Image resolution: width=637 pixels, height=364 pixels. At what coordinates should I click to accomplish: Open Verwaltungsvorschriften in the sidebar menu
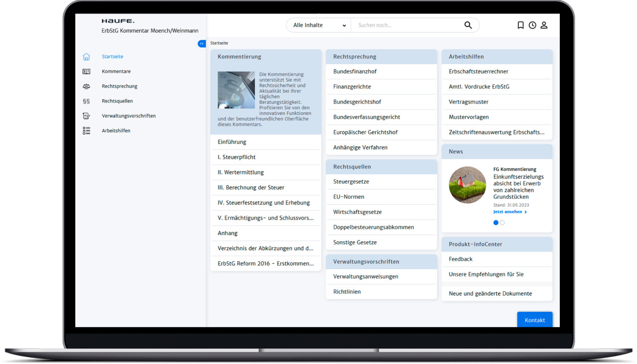pos(128,116)
